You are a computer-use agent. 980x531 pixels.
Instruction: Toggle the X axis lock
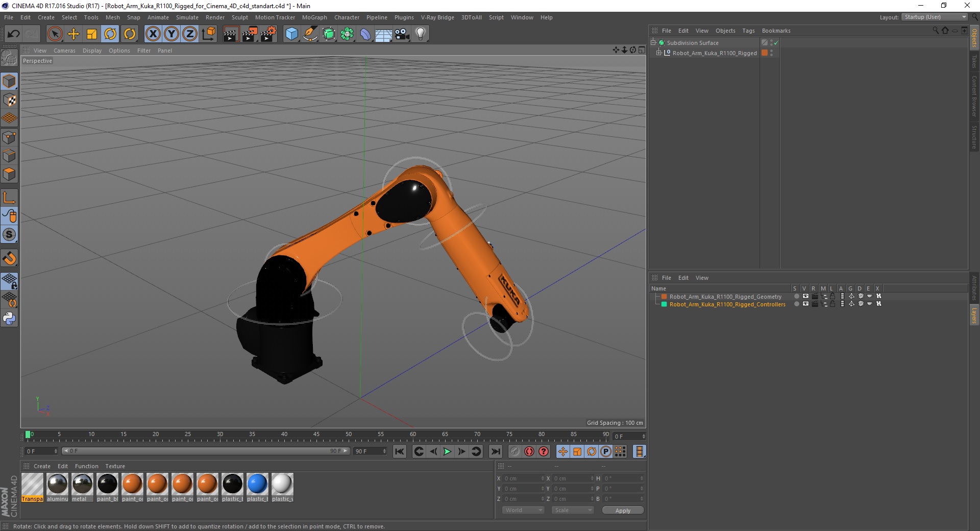153,34
